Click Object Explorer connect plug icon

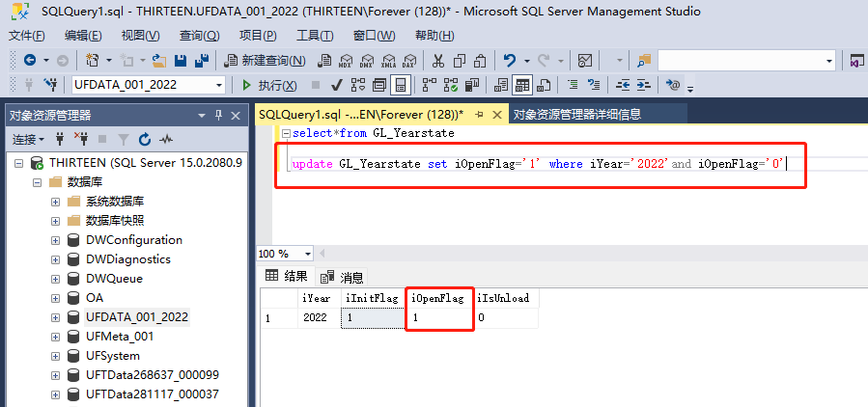[x=60, y=139]
